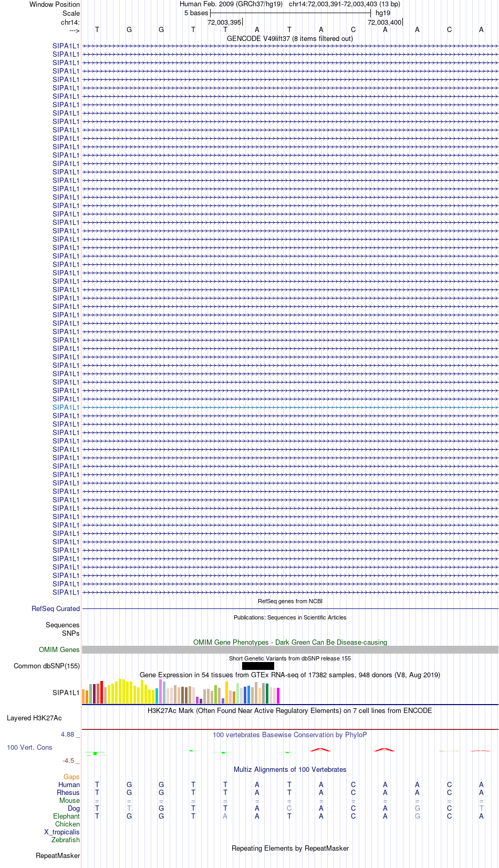Viewport: 499px width, 868px height.
Task: Select the black dbSNP variant block
Action: point(258,666)
